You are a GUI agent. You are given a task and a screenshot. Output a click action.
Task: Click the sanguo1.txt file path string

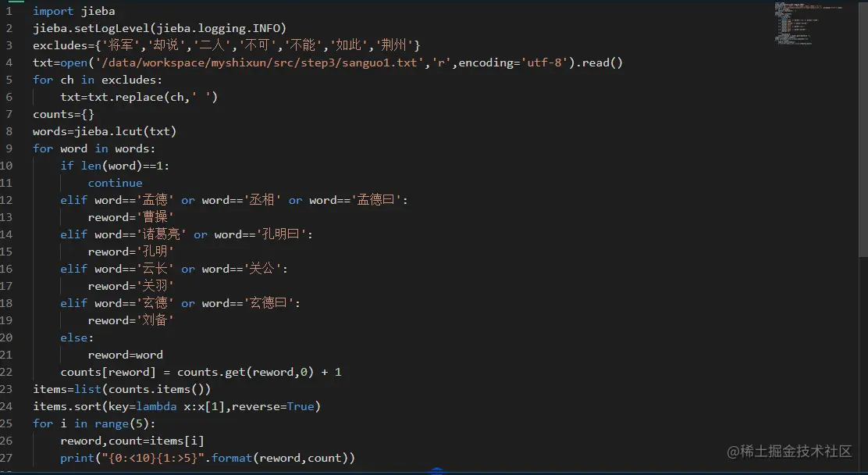coord(259,62)
